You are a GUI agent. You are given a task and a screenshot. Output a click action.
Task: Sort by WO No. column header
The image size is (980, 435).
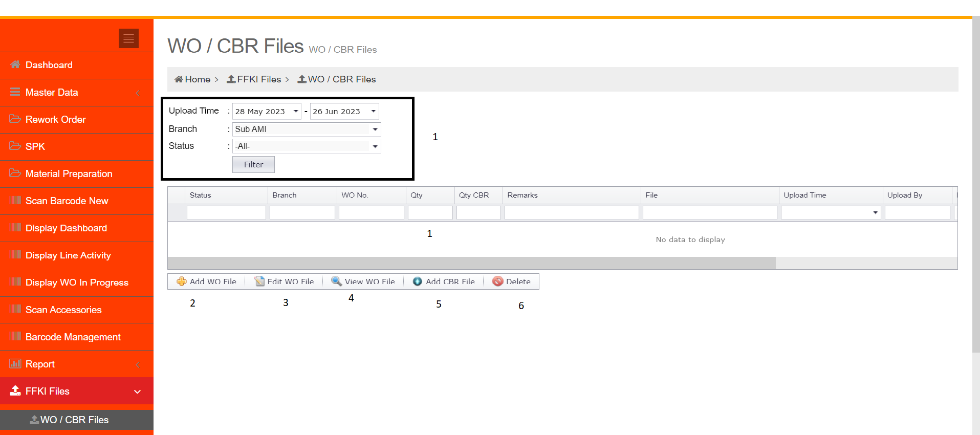pyautogui.click(x=372, y=195)
